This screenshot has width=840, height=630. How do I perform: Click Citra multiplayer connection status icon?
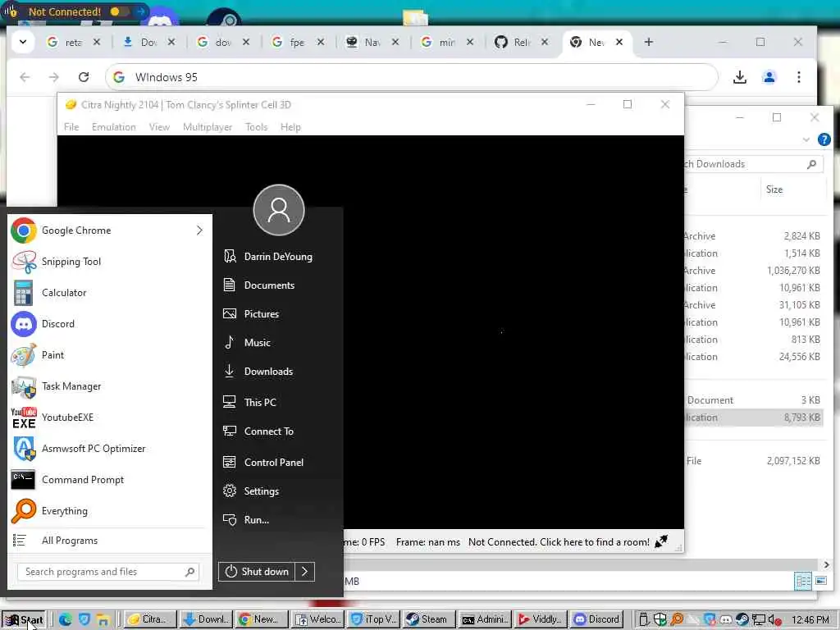click(x=661, y=541)
